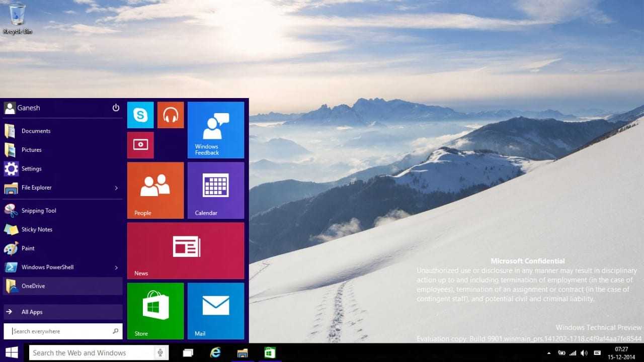Open the Skype tile
The width and height of the screenshot is (644, 362).
click(140, 115)
